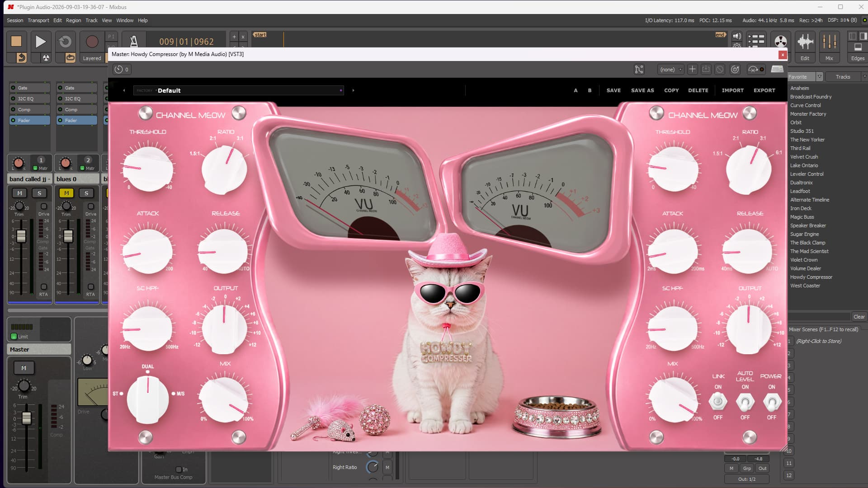Add a new plugin preset with plus icon

point(692,69)
